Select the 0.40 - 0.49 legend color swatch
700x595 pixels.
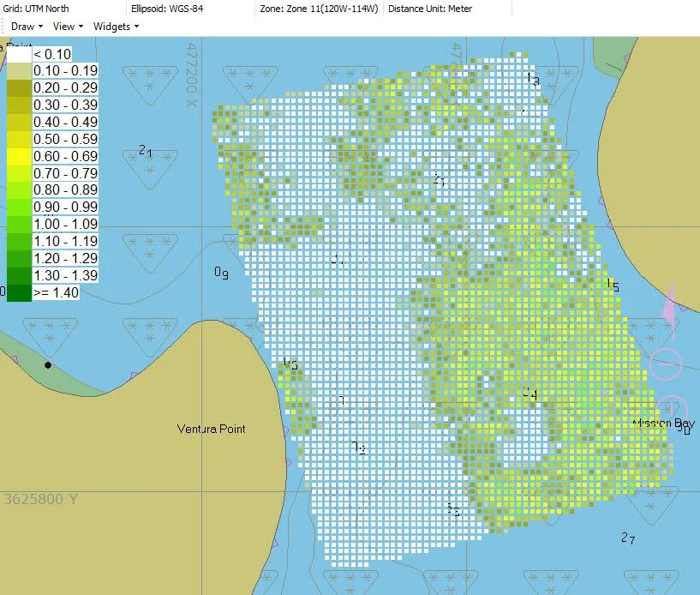[19, 122]
